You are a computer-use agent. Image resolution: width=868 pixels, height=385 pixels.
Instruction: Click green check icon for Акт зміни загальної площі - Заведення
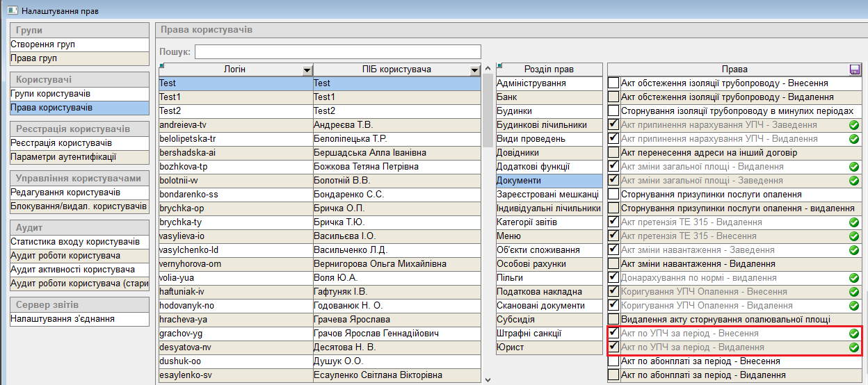pyautogui.click(x=853, y=181)
